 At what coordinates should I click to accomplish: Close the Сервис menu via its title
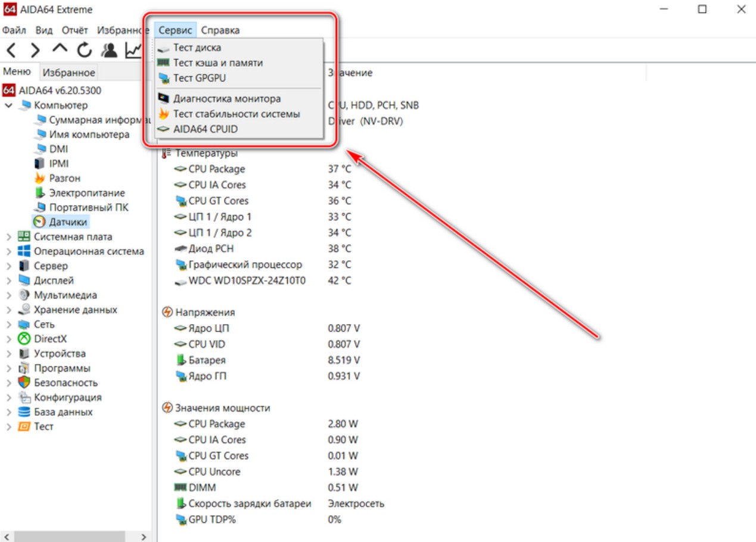[176, 30]
